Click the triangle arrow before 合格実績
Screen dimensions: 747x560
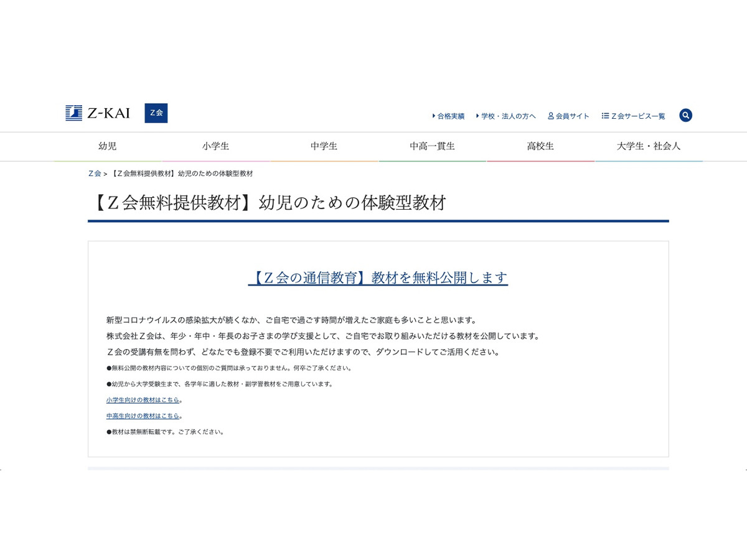[433, 115]
